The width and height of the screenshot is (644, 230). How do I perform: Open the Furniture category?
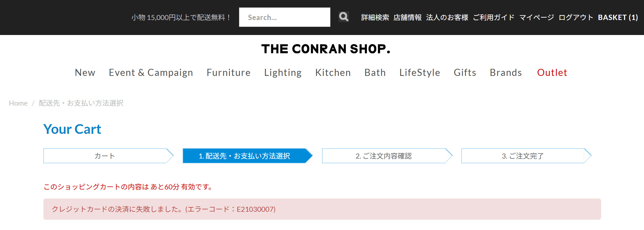point(229,73)
